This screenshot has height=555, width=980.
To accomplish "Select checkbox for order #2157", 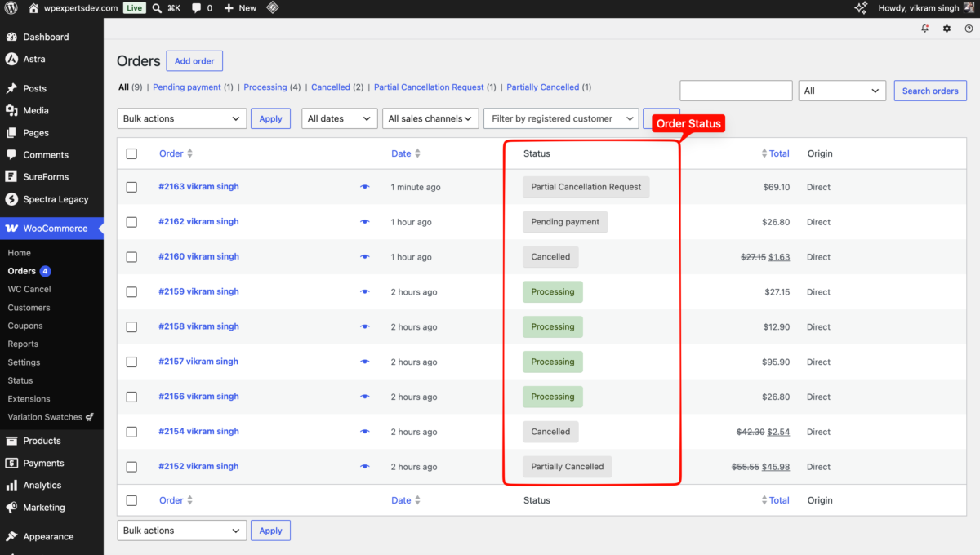I will pyautogui.click(x=131, y=362).
